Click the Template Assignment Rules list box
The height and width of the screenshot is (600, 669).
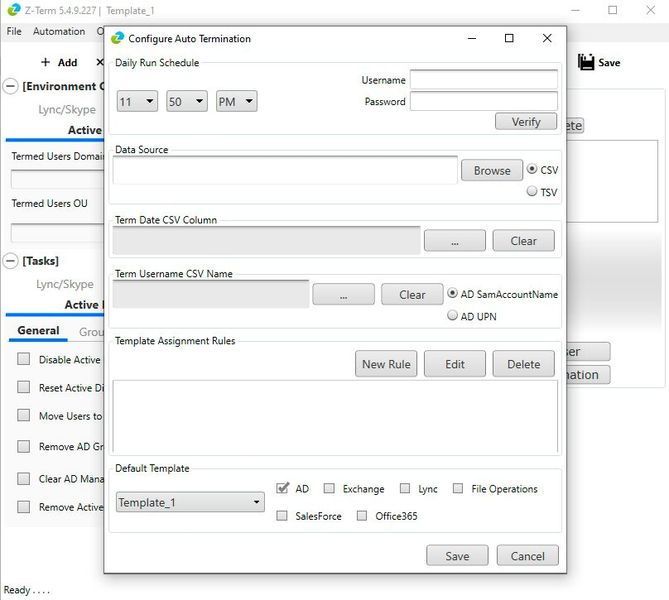pyautogui.click(x=335, y=416)
